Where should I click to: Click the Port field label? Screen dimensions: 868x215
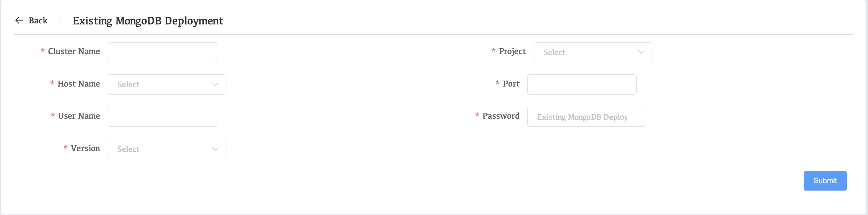click(x=511, y=84)
